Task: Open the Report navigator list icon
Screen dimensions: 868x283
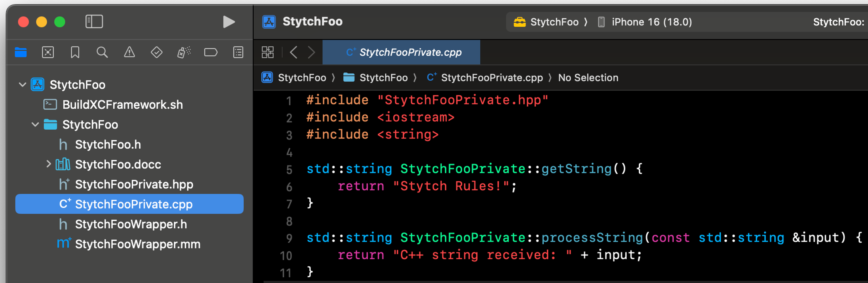Action: [x=238, y=52]
